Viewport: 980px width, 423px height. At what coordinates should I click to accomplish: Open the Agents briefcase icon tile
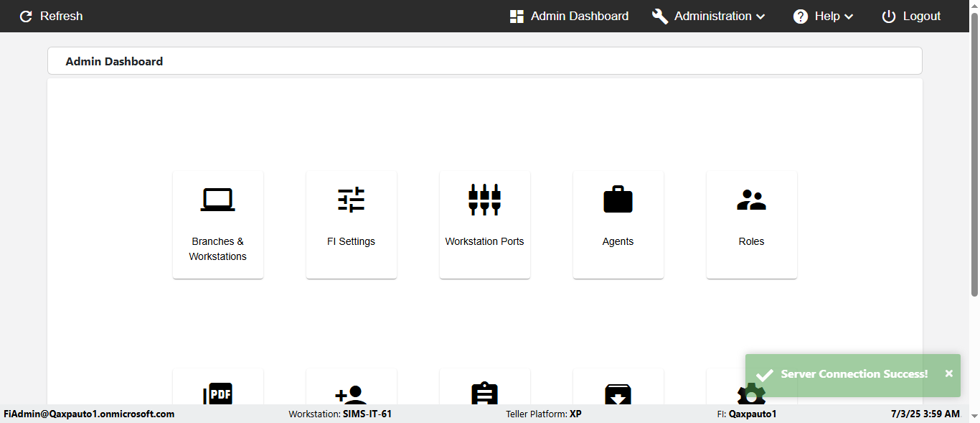tap(618, 225)
